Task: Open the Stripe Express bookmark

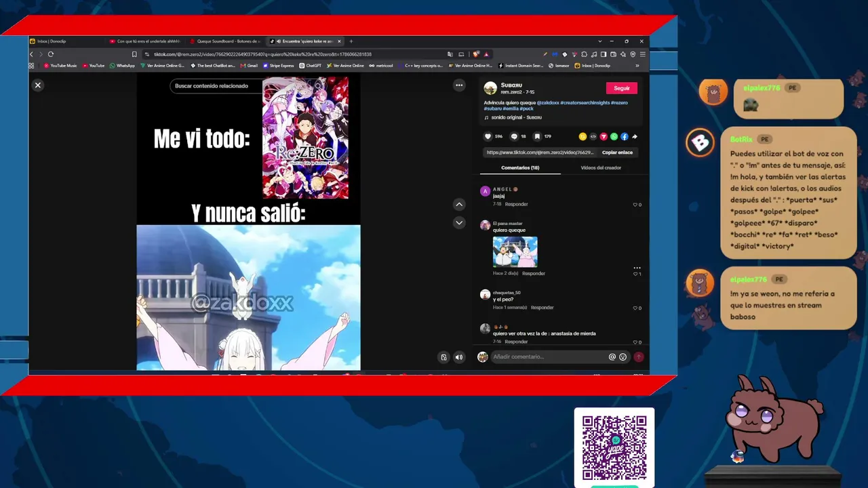Action: coord(279,66)
